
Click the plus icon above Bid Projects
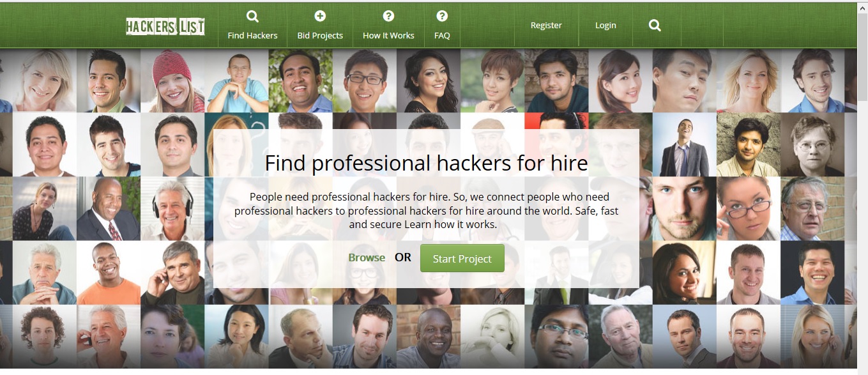tap(320, 16)
